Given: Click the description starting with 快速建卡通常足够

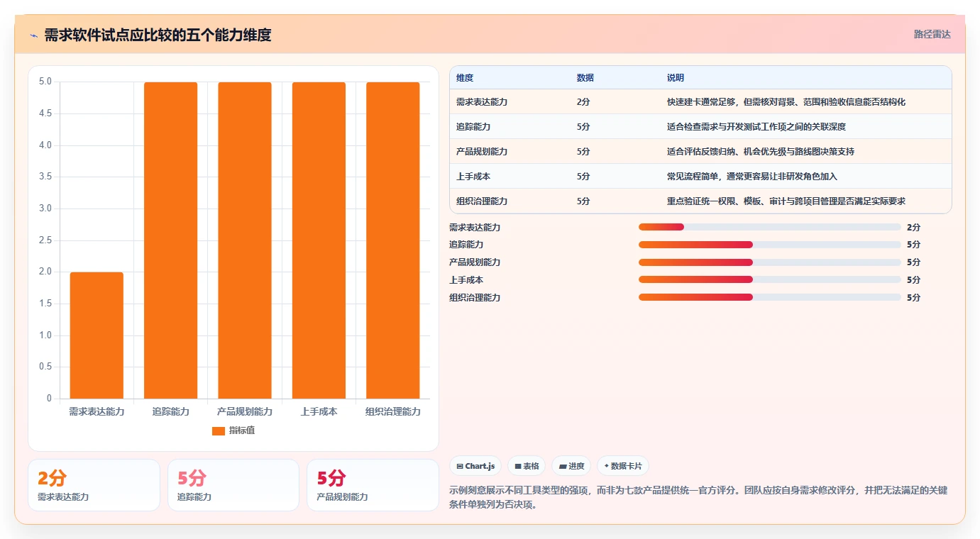Looking at the screenshot, I should click(x=786, y=102).
